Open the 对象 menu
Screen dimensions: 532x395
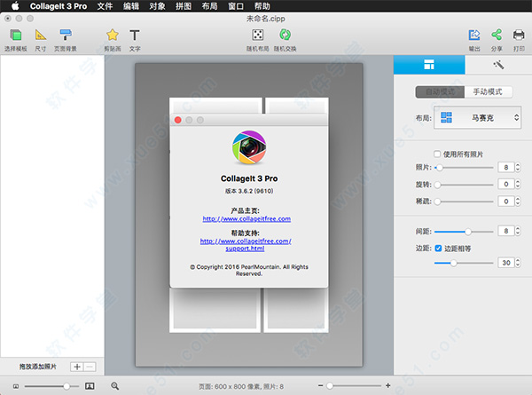coord(157,6)
